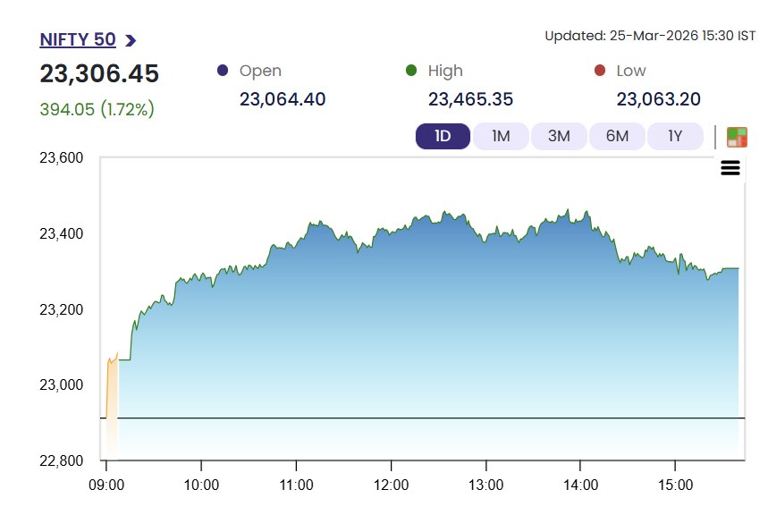This screenshot has width=768, height=532.
Task: Click the 23,400 price axis label
Action: pos(61,234)
